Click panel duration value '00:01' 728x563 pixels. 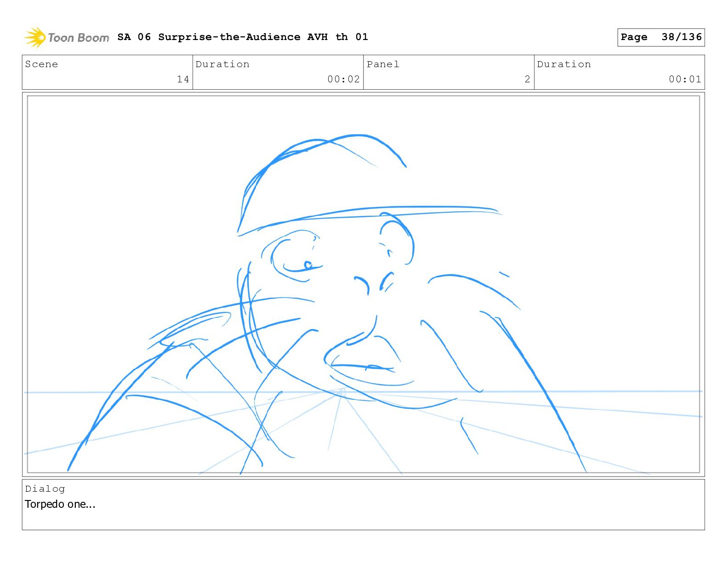[685, 79]
